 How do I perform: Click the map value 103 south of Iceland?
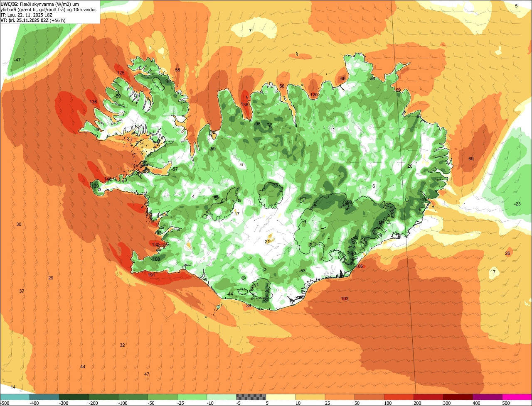(345, 299)
